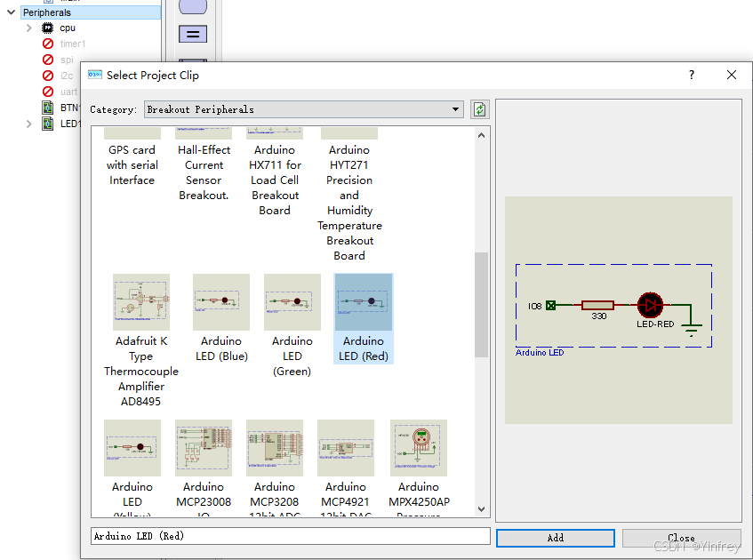753x560 pixels.
Task: Select timer1 in the tree
Action: click(73, 44)
